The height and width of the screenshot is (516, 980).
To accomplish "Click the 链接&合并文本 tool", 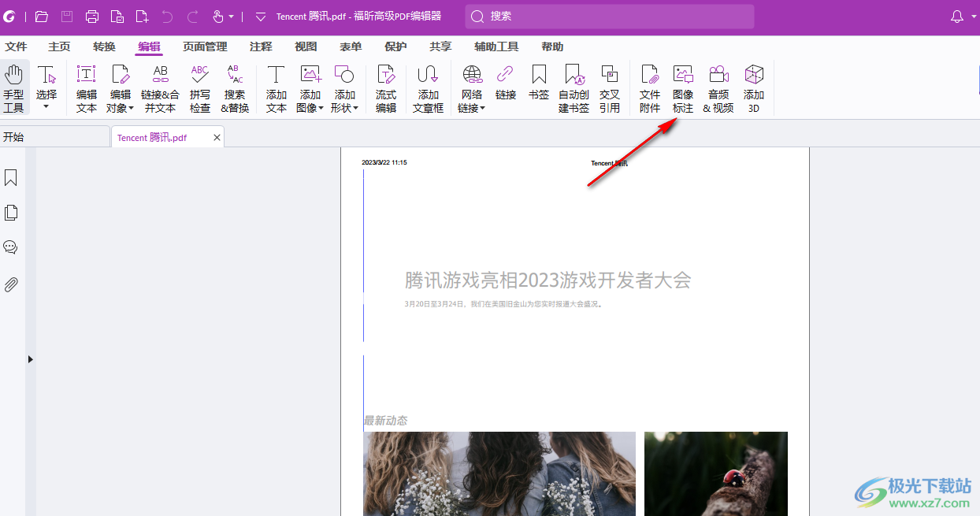I will pyautogui.click(x=160, y=88).
